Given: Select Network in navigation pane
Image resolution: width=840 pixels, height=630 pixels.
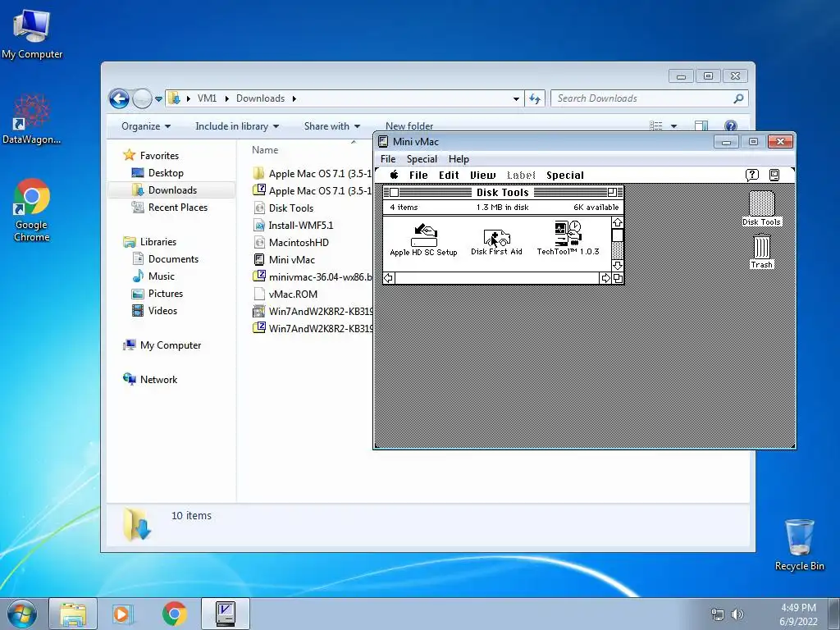Looking at the screenshot, I should pos(158,380).
